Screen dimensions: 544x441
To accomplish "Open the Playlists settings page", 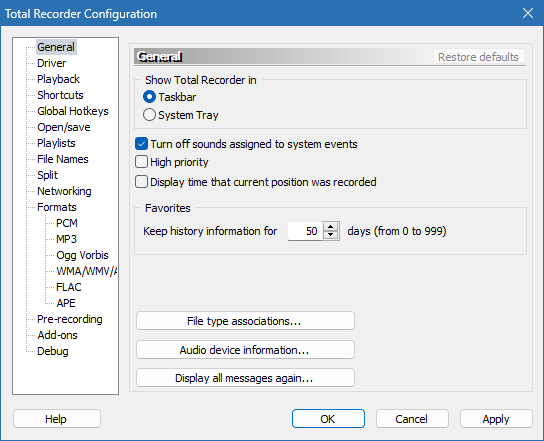I will click(56, 143).
